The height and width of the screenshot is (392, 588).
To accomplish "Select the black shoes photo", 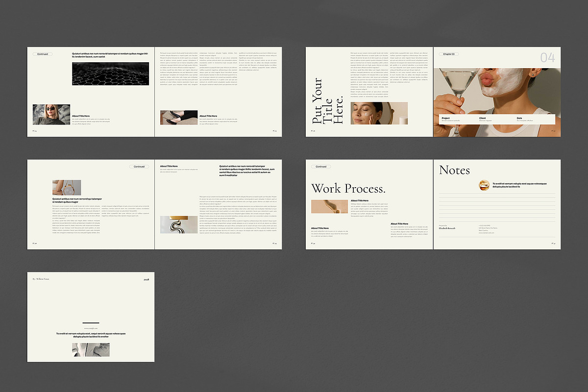I will 178,117.
